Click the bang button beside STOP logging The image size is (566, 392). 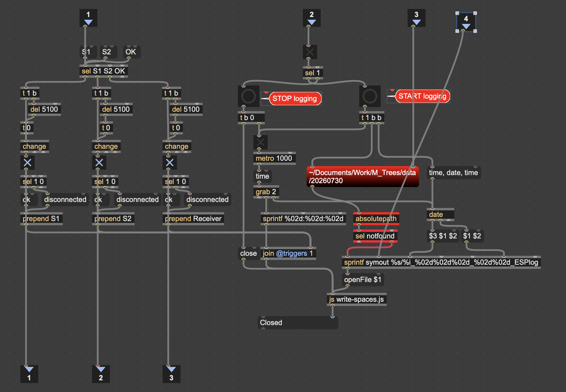point(249,96)
